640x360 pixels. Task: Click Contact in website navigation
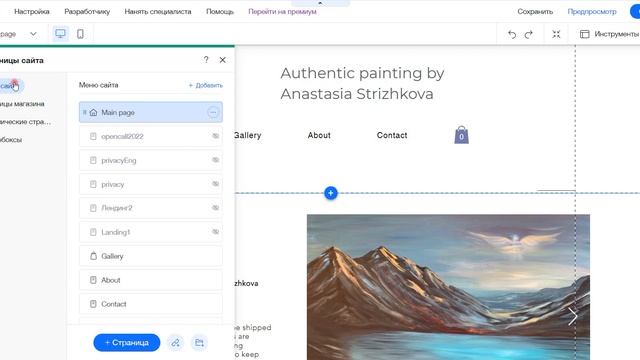tap(392, 135)
